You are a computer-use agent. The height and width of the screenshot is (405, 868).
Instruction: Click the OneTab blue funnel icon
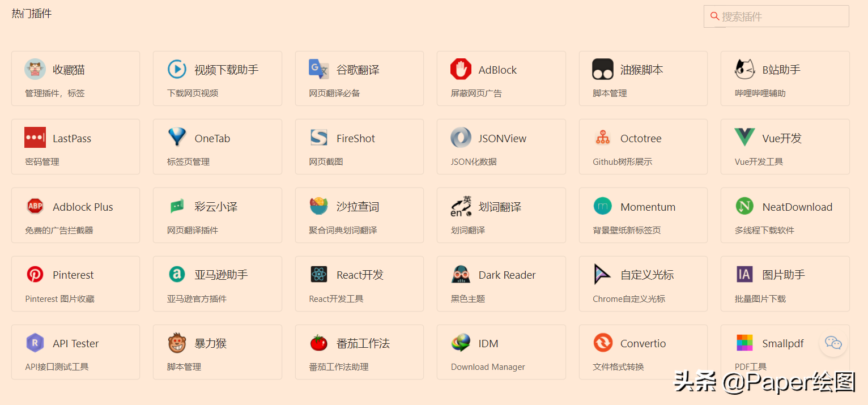click(x=177, y=138)
